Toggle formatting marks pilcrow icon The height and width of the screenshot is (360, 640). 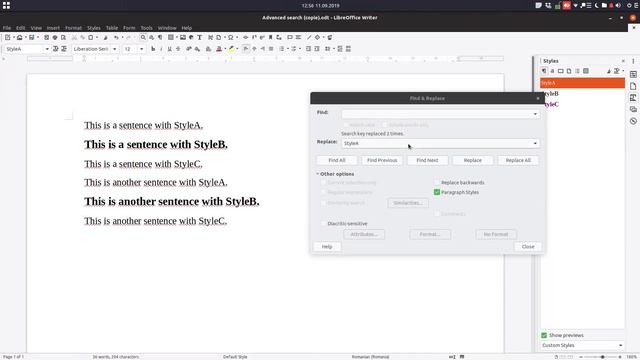click(x=160, y=38)
